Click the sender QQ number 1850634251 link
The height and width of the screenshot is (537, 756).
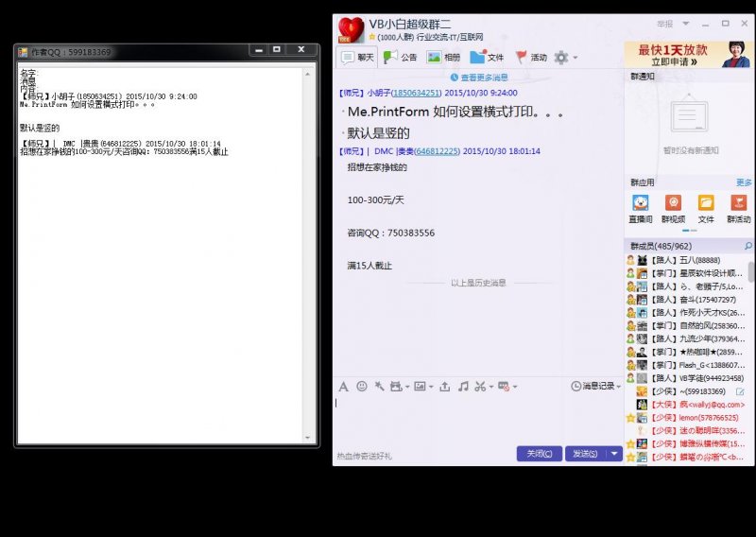416,93
